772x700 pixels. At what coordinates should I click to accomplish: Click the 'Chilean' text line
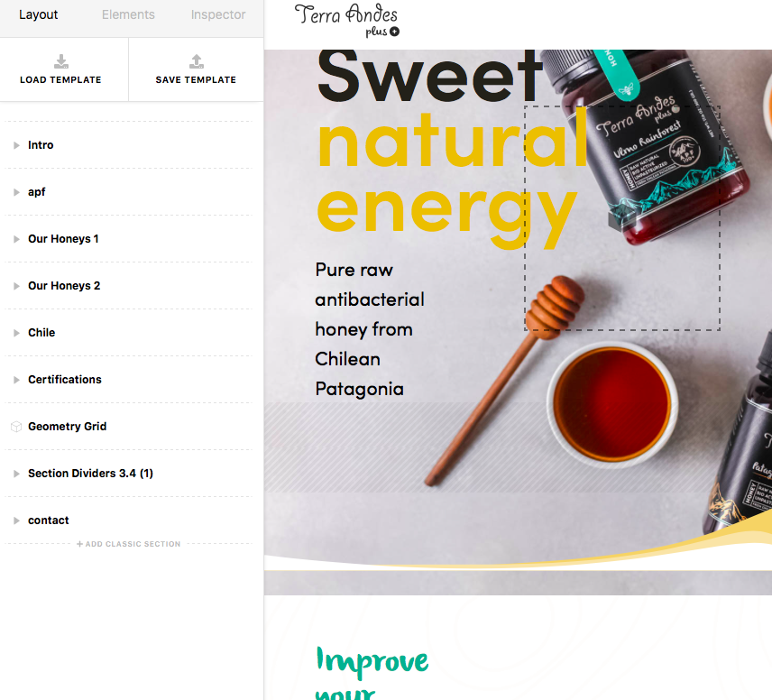click(347, 359)
